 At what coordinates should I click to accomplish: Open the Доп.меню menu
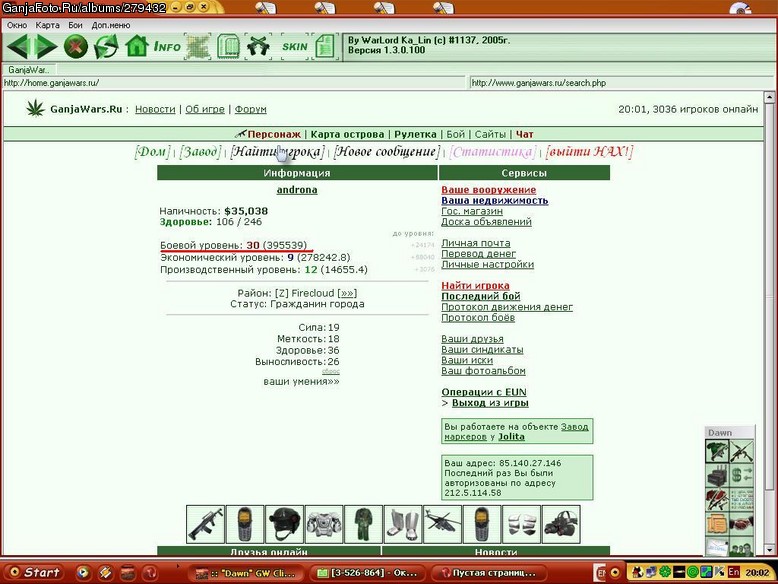[x=111, y=25]
